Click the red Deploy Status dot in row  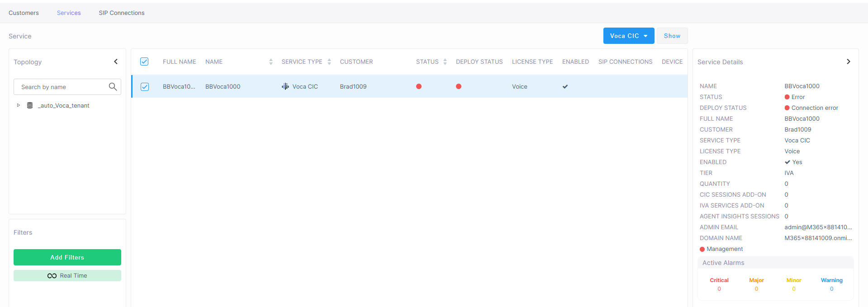[459, 86]
